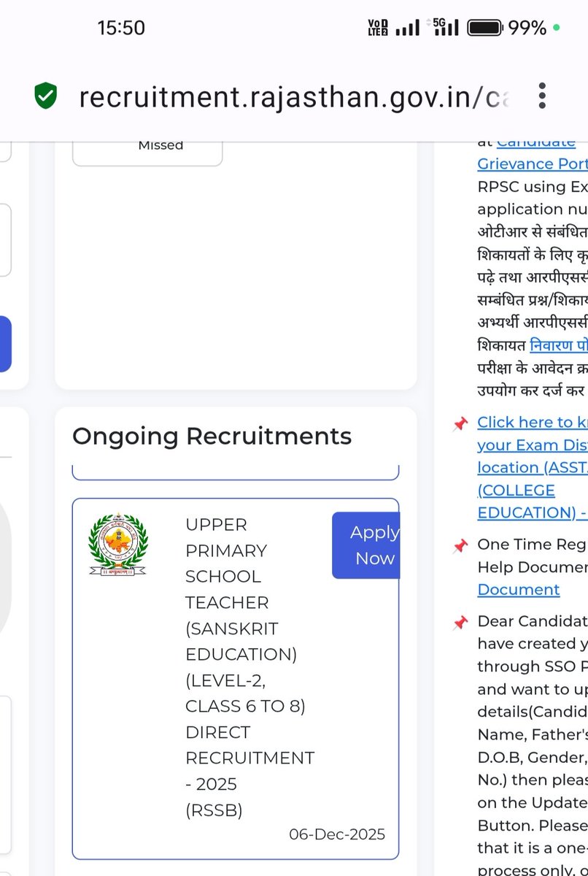Screen dimensions: 588x876
Task: Open the Help 'Document' link
Action: tap(518, 590)
